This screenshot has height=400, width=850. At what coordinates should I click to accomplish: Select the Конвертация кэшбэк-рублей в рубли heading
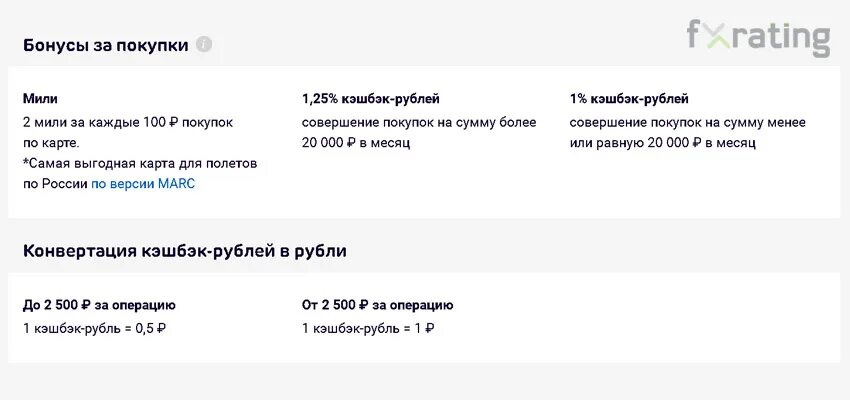coord(185,251)
